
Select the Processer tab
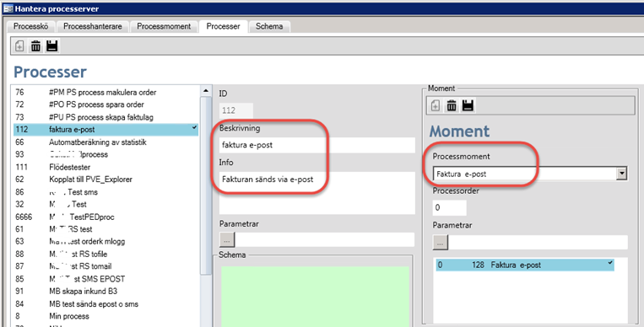coord(223,26)
